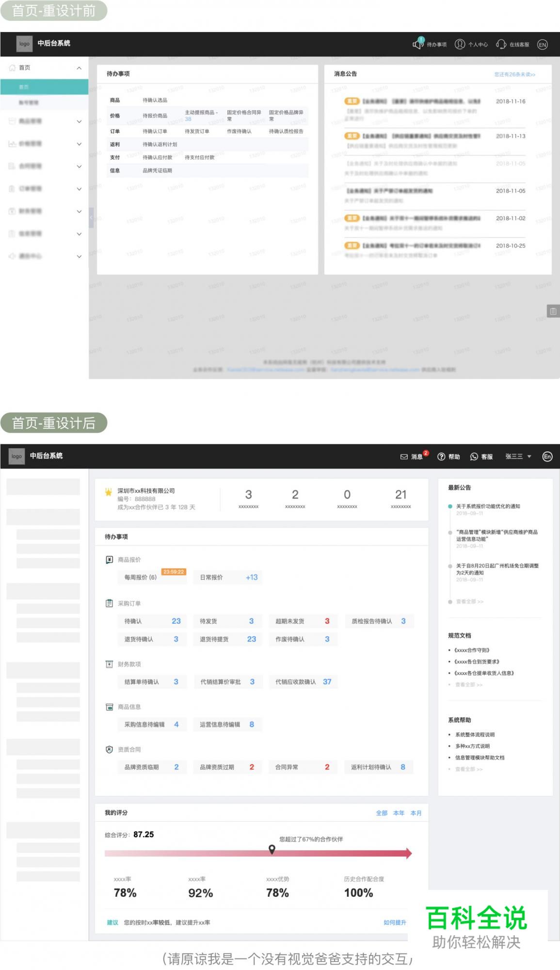
Task: Click the 历史合作配合度 100% metric
Action: click(x=364, y=888)
